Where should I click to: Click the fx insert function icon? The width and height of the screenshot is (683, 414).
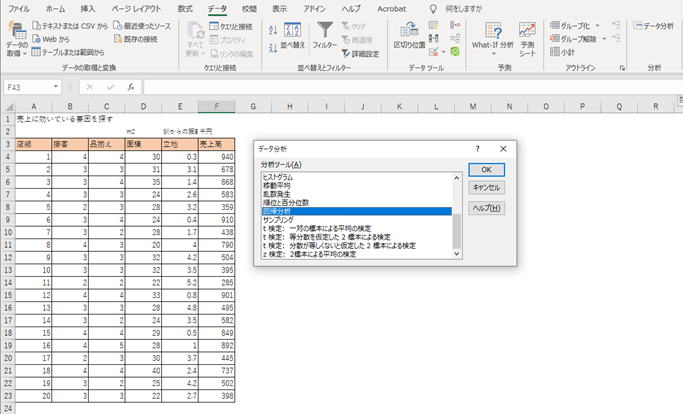point(131,87)
